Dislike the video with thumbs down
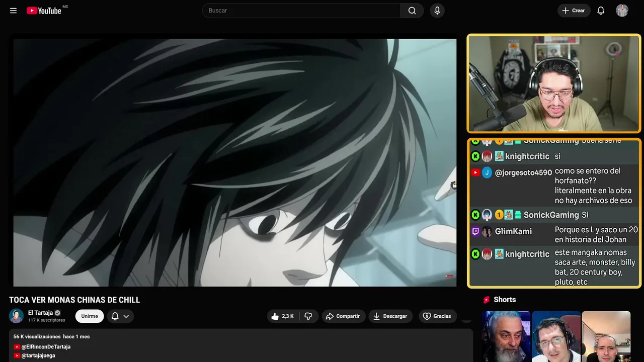Viewport: 644px width, 362px height. click(x=308, y=316)
